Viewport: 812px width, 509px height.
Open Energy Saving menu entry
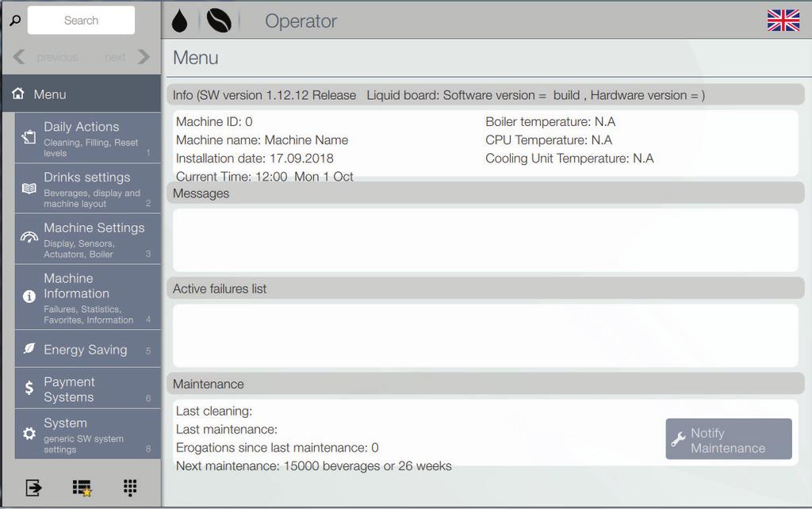pos(87,350)
